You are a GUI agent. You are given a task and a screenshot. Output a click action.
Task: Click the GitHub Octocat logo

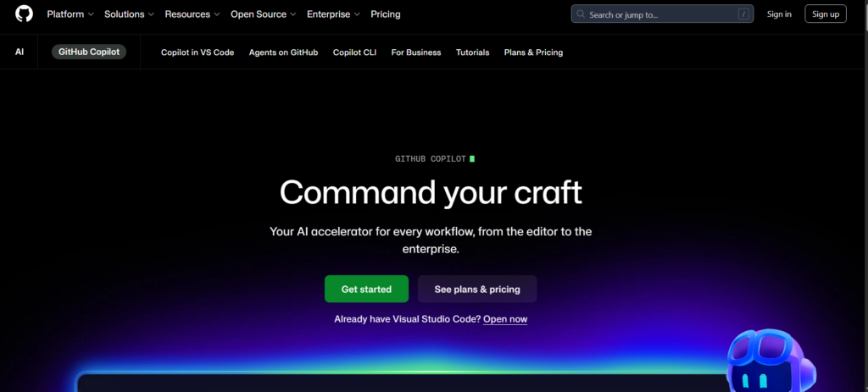pos(24,14)
